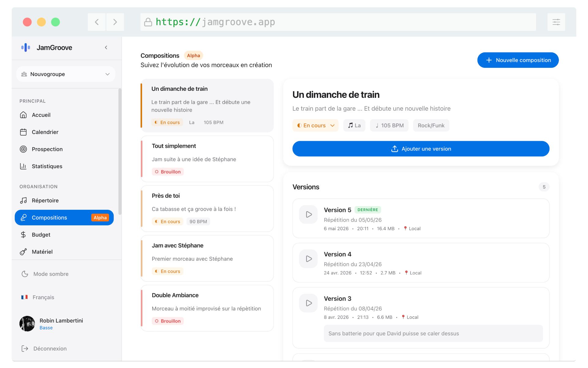Toggle Mode sombre

[x=45, y=274]
